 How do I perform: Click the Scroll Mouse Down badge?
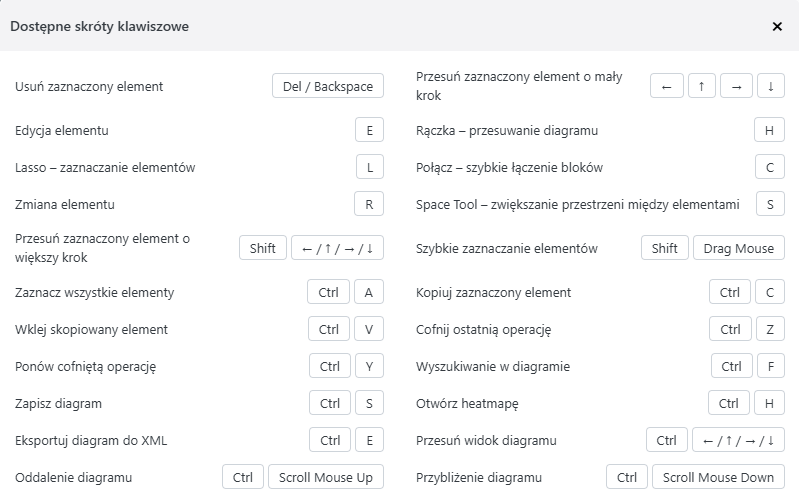[718, 477]
